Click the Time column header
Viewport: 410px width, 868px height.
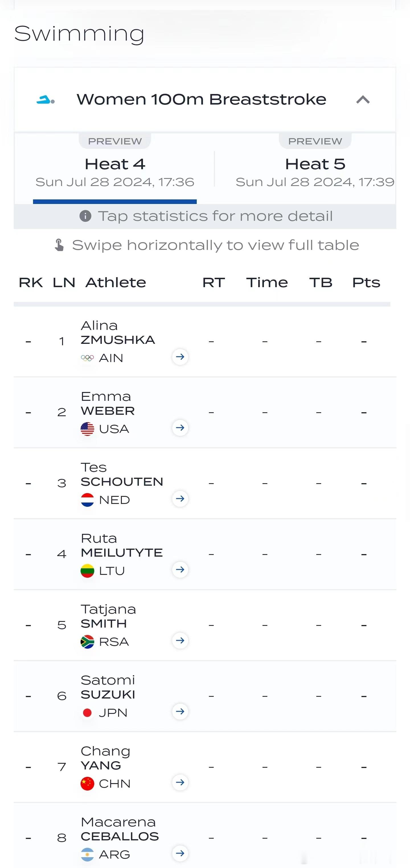coord(267,283)
